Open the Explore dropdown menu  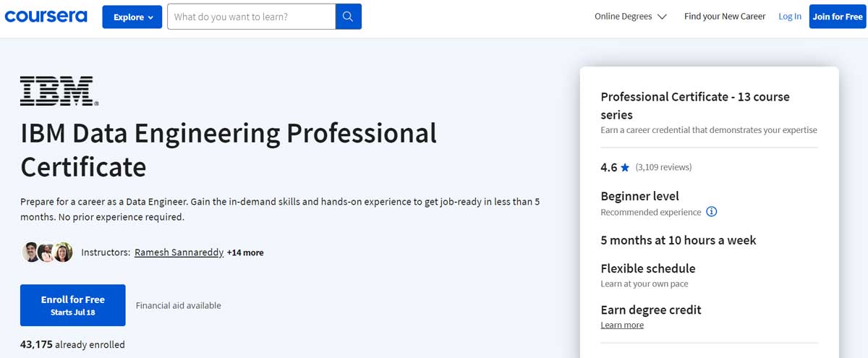click(132, 17)
